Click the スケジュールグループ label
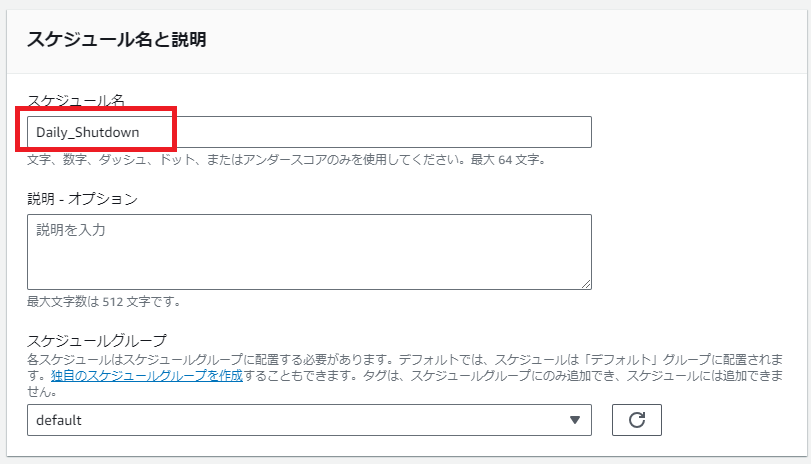Image resolution: width=811 pixels, height=464 pixels. (96, 340)
